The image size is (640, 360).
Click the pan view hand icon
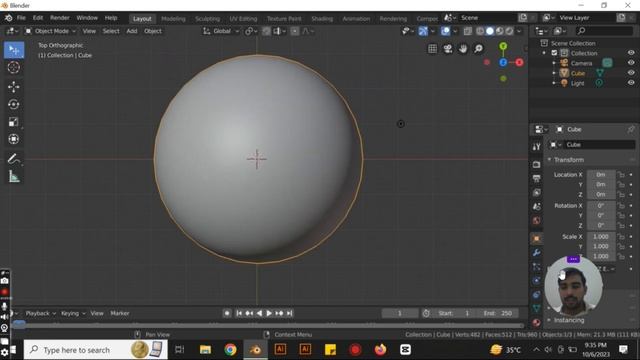click(x=463, y=49)
